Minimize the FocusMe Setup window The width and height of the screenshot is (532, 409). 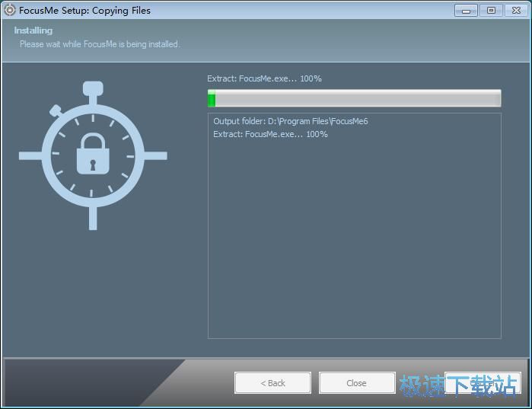tap(466, 11)
